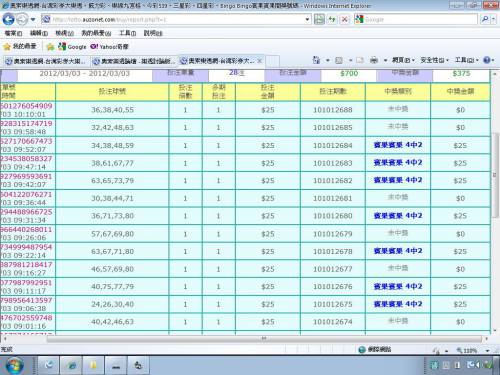Click the $700 total bet amount
Viewport: 500px width, 375px height.
[349, 74]
